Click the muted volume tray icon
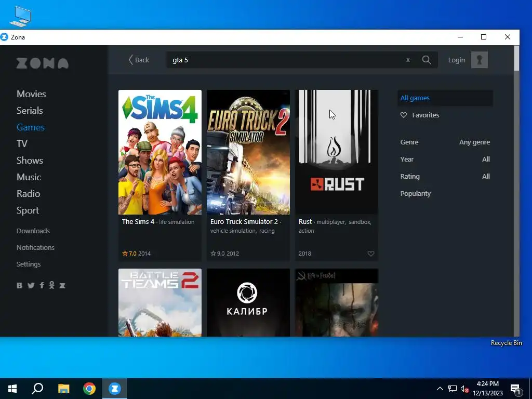Viewport: 532px width, 399px height. pyautogui.click(x=464, y=389)
